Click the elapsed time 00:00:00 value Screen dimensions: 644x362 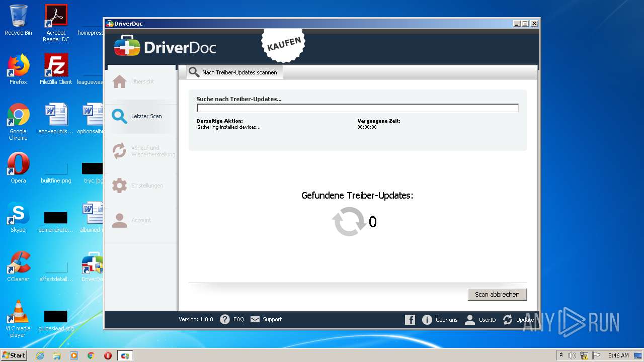[x=367, y=127]
